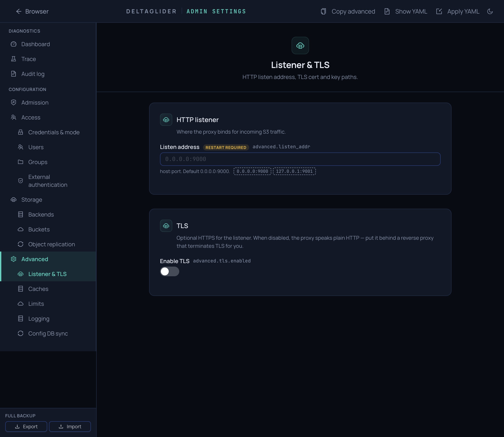Viewport: 504px width, 437px height.
Task: Go to the Logging section
Action: (39, 318)
